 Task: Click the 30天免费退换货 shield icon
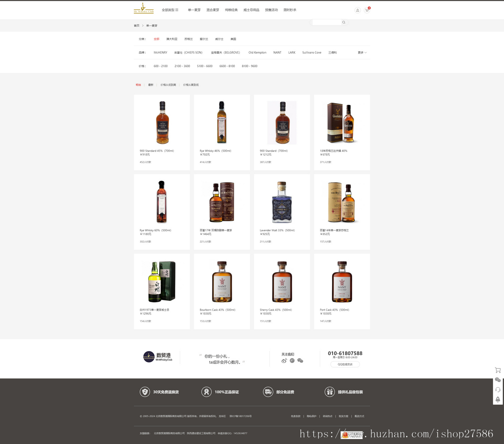(145, 392)
